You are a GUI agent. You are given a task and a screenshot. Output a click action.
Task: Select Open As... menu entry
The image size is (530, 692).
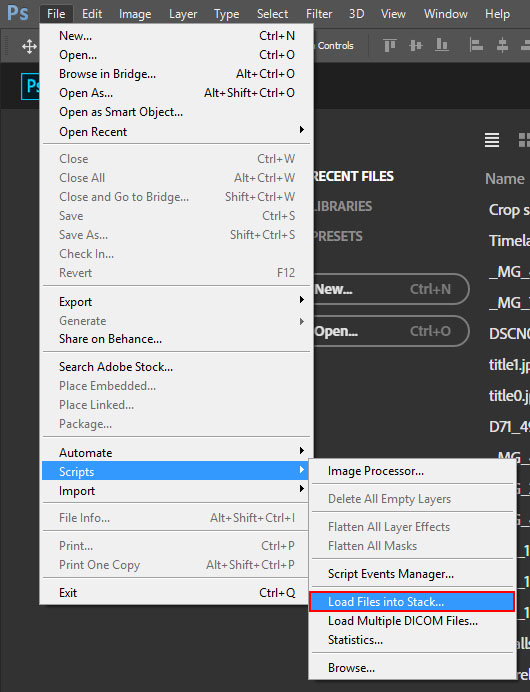point(176,93)
